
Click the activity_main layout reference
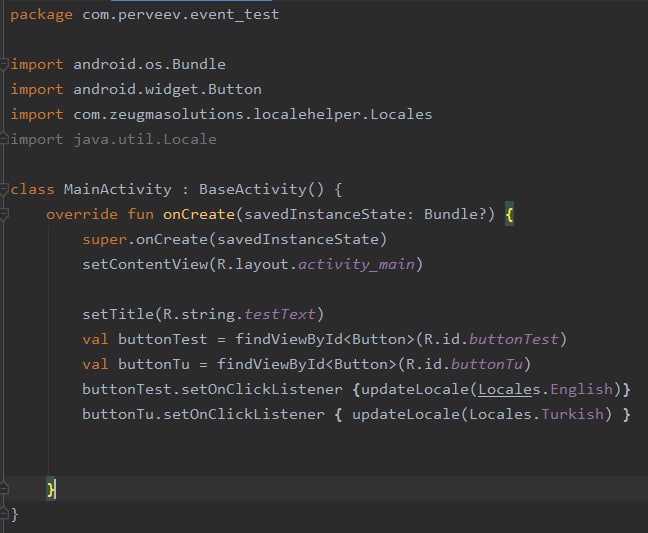coord(356,264)
